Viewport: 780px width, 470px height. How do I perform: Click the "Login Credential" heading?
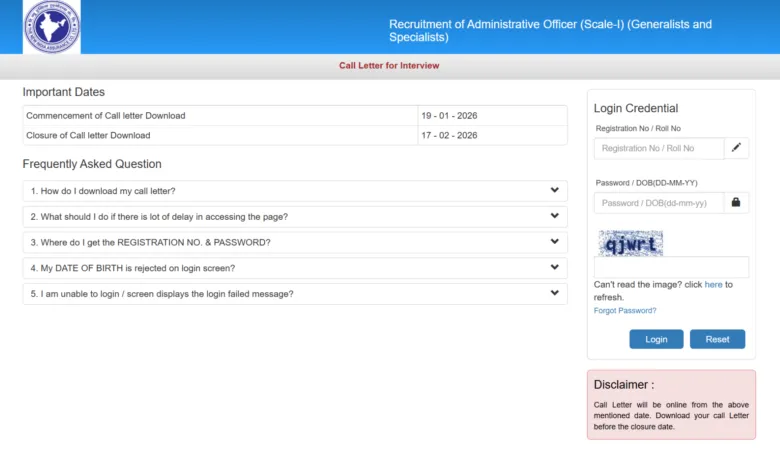pyautogui.click(x=636, y=108)
